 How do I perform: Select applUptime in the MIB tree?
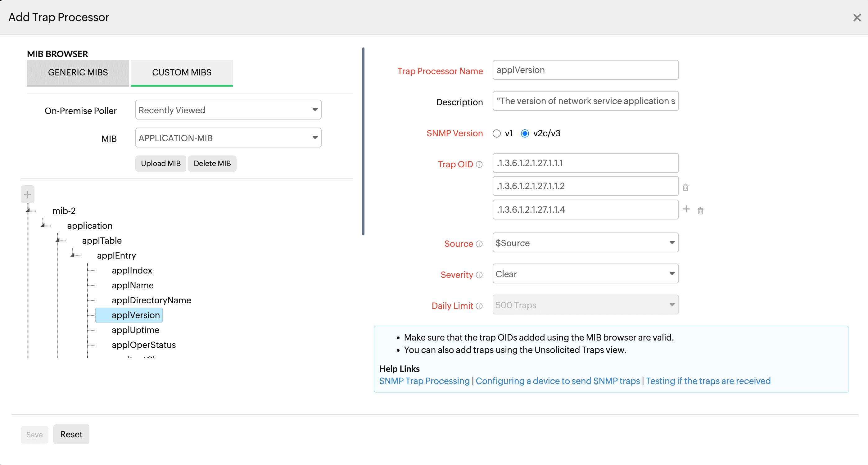click(x=135, y=330)
